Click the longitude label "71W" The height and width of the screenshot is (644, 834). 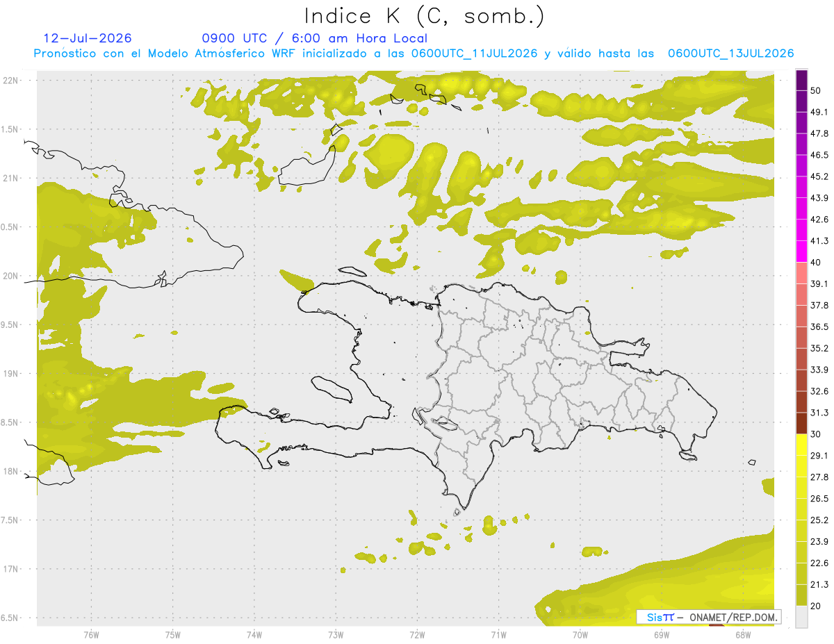pyautogui.click(x=498, y=635)
